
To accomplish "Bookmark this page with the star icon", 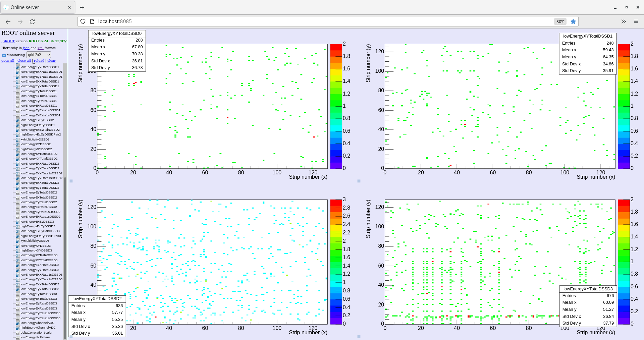I will coord(573,21).
